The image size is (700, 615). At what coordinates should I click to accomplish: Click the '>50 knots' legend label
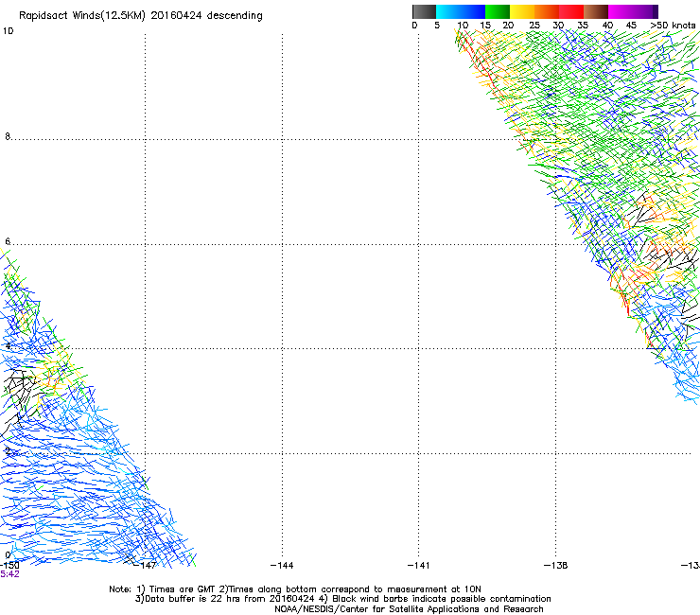coord(673,26)
